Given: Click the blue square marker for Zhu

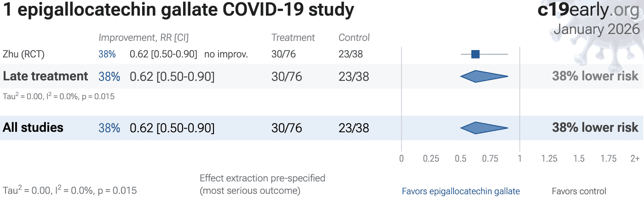Looking at the screenshot, I should coord(475,54).
